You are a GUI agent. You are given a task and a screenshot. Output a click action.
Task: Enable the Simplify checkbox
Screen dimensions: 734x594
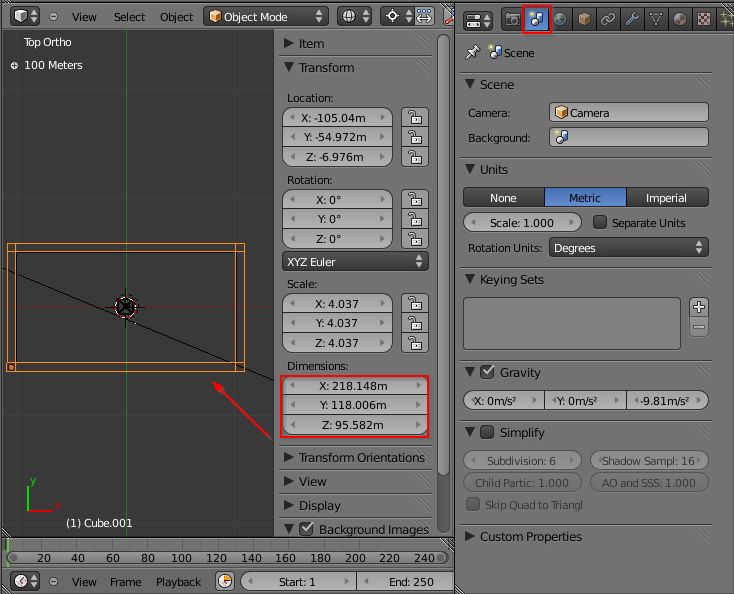(487, 432)
